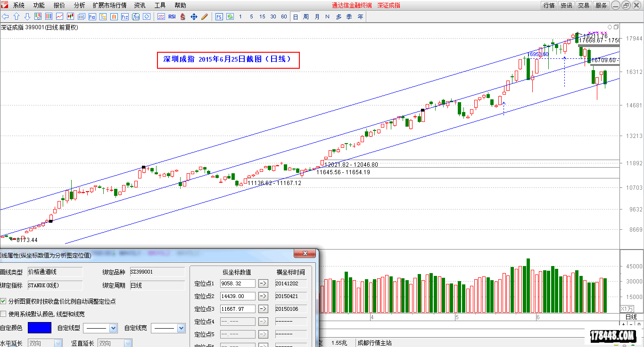Open the candlestick K-line chart icon
Image resolution: width=644 pixels, height=347 pixels.
71,16
